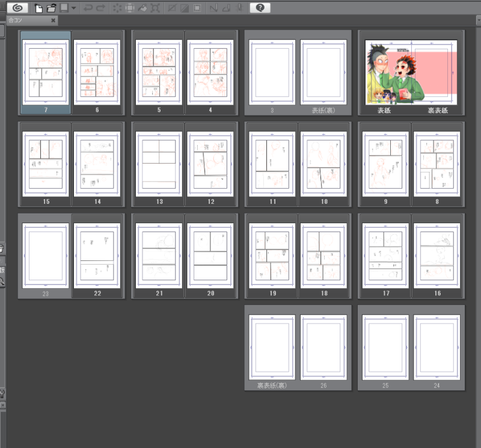Select the 裏表紙(裏) page thumbnail

272,348
